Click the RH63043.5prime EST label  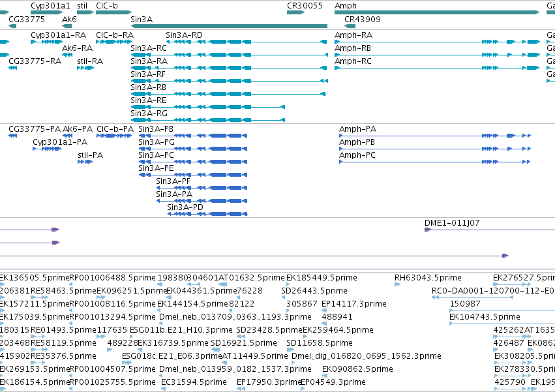coord(428,279)
